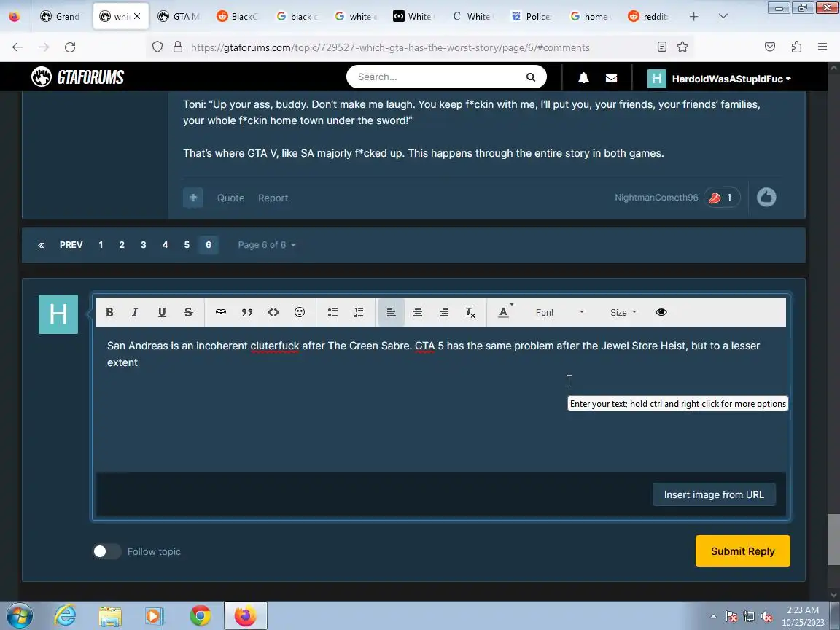Screen dimensions: 840x630
Task: Open NightmanCometh96's profile link
Action: (x=656, y=197)
